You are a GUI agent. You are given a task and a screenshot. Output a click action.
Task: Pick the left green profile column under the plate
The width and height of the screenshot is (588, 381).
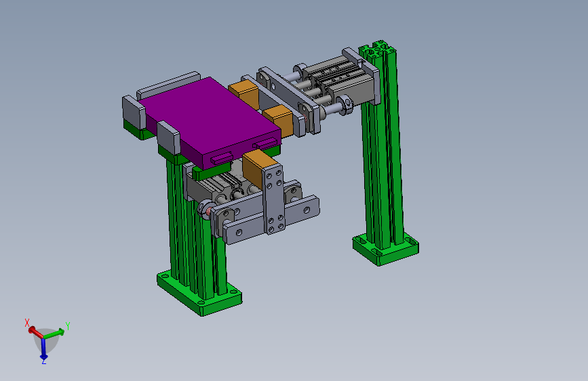coord(195,228)
